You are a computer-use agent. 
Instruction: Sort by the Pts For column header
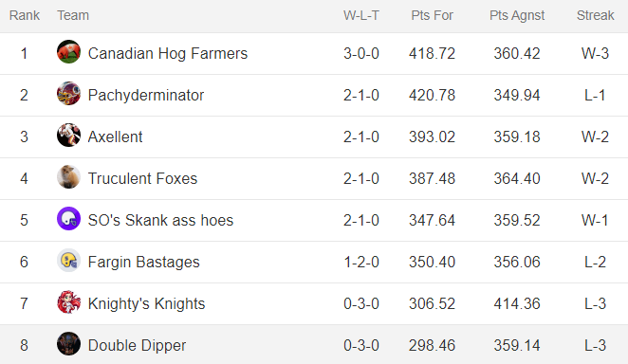click(x=433, y=15)
